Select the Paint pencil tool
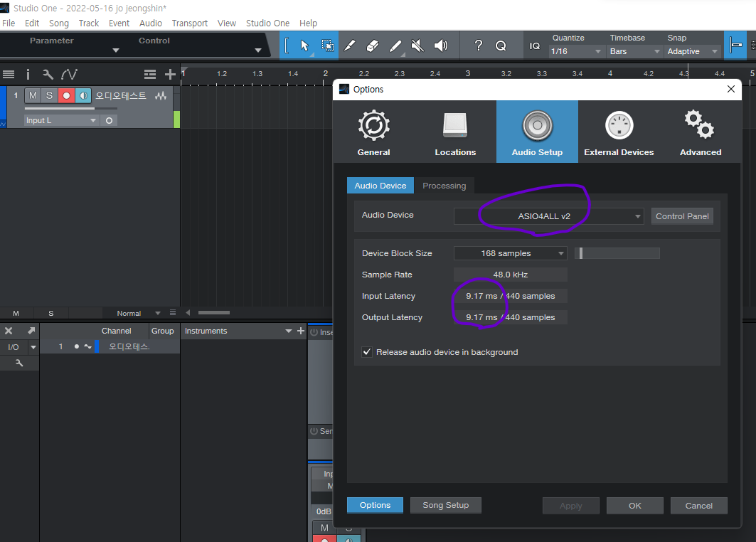 click(x=395, y=46)
